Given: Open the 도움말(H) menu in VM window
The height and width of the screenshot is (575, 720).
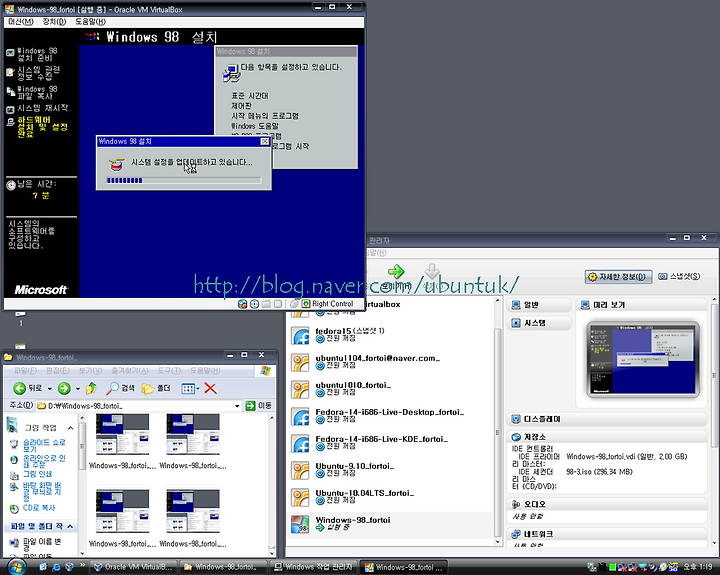Looking at the screenshot, I should [90, 22].
